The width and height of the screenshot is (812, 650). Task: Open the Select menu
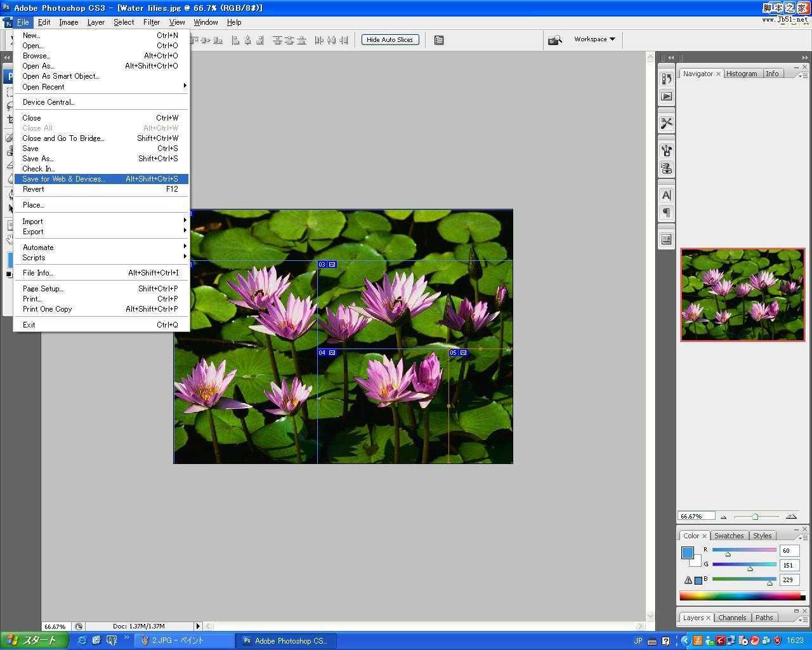tap(124, 22)
